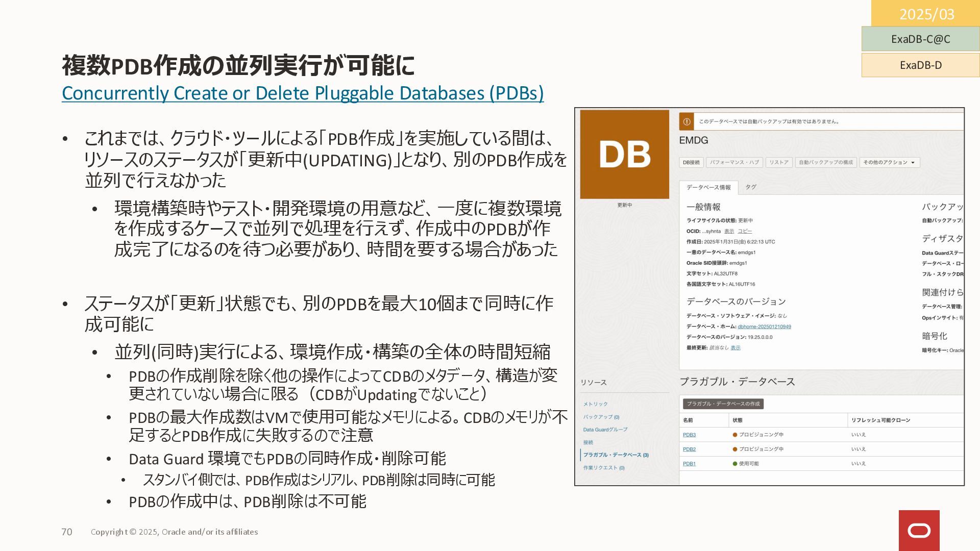Click the リストア button
The height and width of the screenshot is (551, 980).
(779, 162)
